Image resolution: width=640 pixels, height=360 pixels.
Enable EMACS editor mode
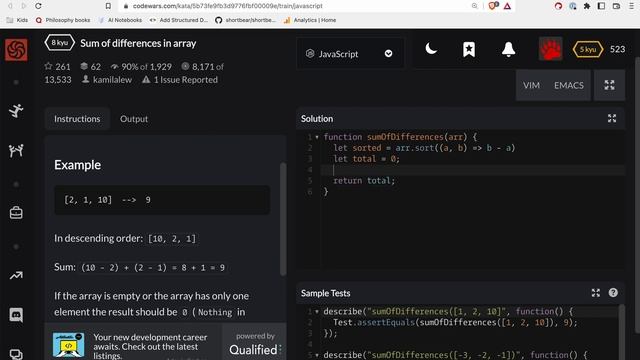pos(569,85)
